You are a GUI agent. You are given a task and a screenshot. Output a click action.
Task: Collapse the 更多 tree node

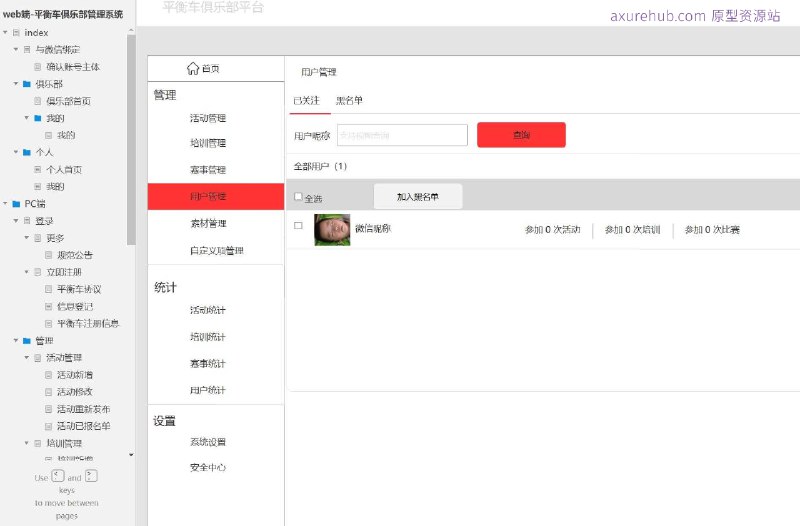point(27,238)
